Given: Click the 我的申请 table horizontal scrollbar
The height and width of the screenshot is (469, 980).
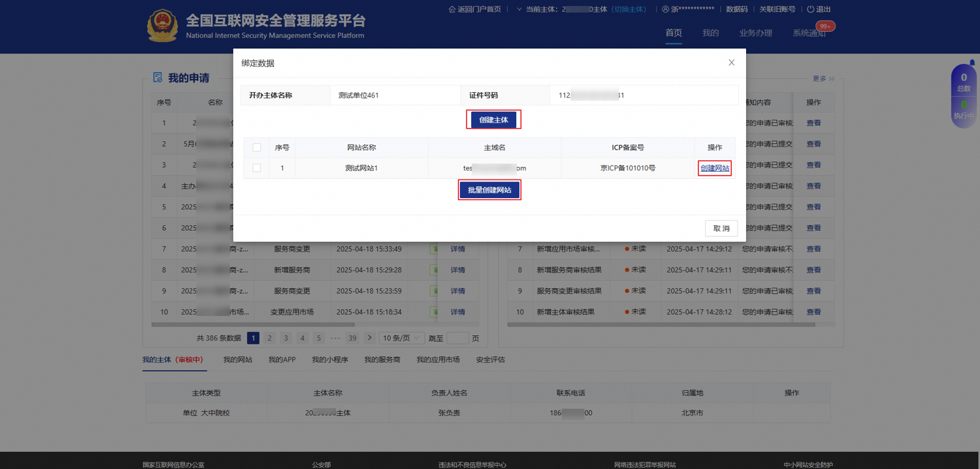Looking at the screenshot, I should coord(253,325).
